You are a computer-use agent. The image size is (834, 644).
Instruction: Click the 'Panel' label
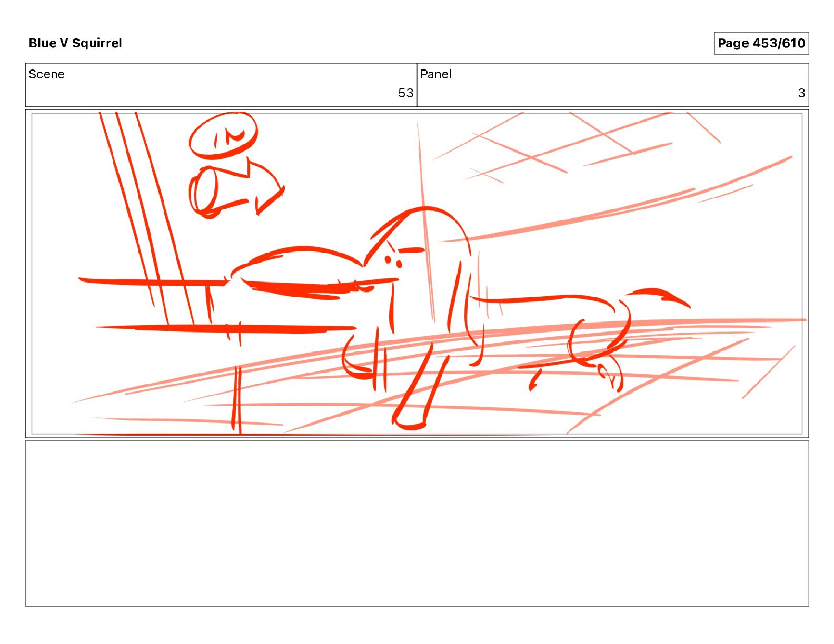click(436, 74)
